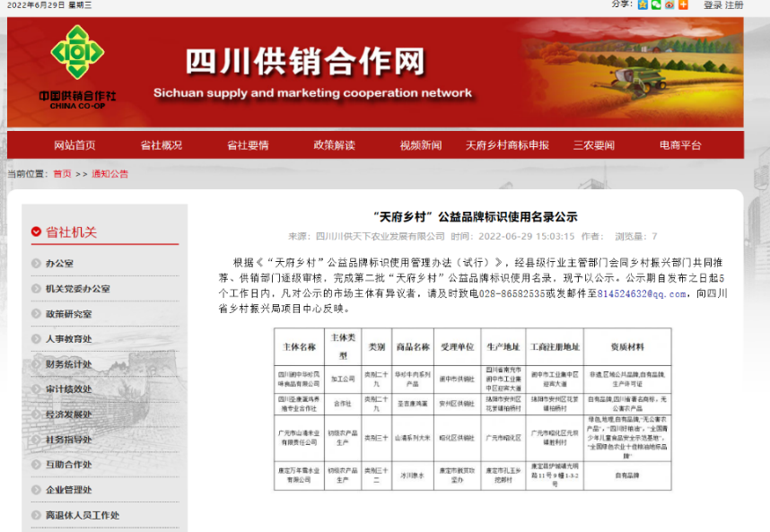Select 天府乡村商标申报 in the nav bar
The height and width of the screenshot is (532, 770).
coord(507,145)
